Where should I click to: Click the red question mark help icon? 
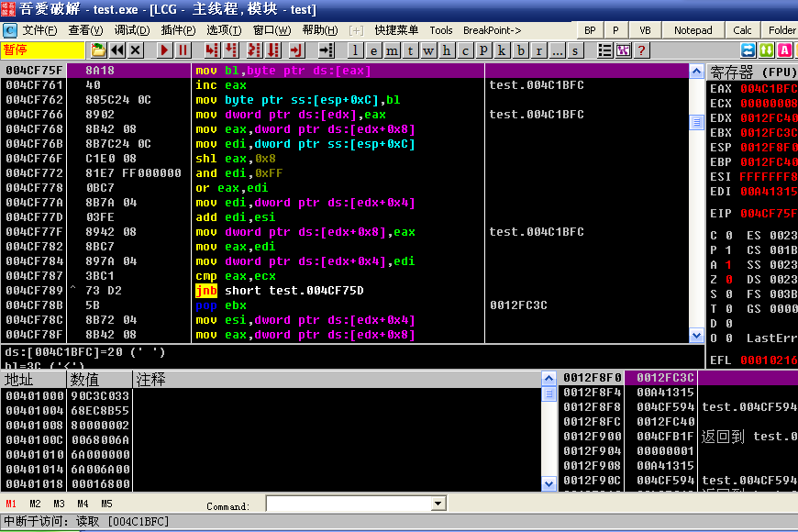coord(641,50)
